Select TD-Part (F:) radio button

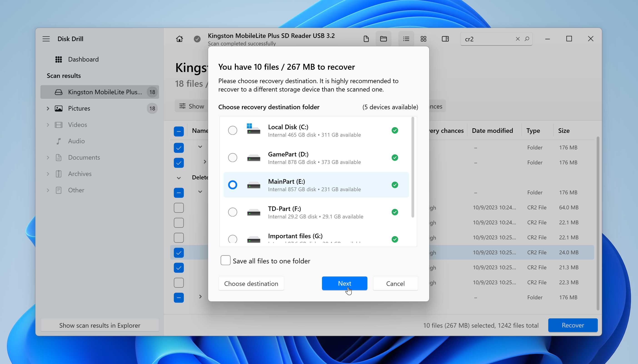pyautogui.click(x=232, y=212)
